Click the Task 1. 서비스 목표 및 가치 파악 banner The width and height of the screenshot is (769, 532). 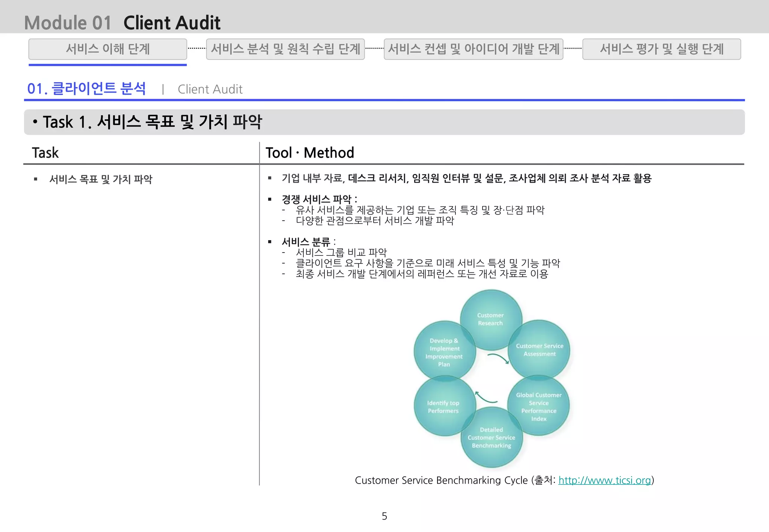384,122
